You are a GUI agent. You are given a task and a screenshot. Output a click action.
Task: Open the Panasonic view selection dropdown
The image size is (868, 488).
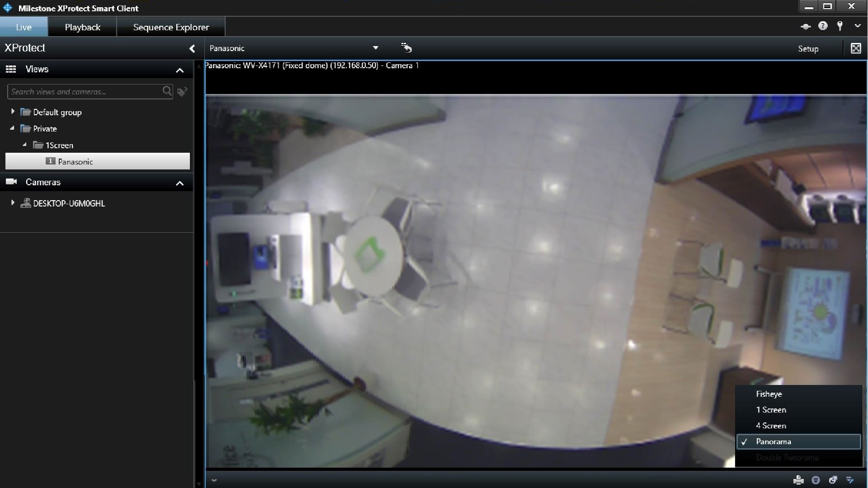pyautogui.click(x=375, y=48)
